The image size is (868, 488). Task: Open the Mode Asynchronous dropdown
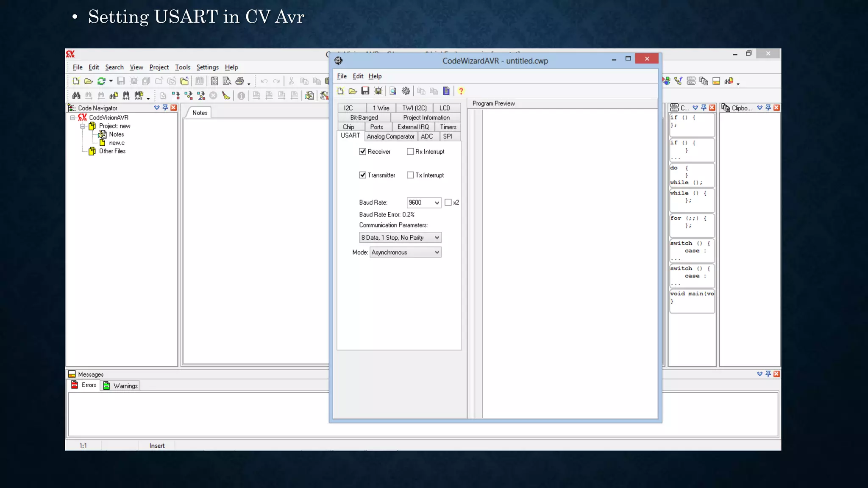(437, 252)
